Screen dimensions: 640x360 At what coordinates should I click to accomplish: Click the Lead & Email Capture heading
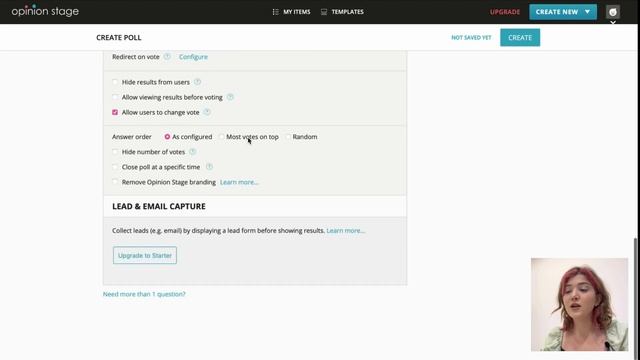coord(159,207)
